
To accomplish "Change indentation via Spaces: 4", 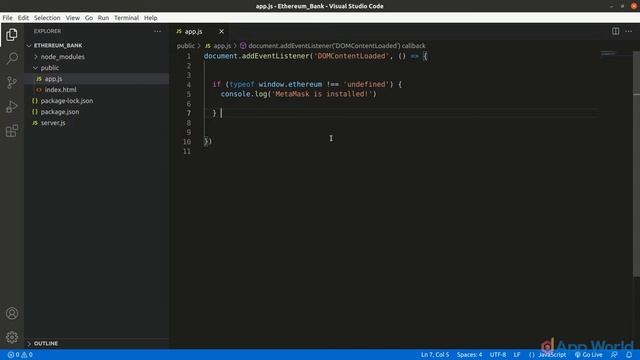I will click(x=469, y=355).
